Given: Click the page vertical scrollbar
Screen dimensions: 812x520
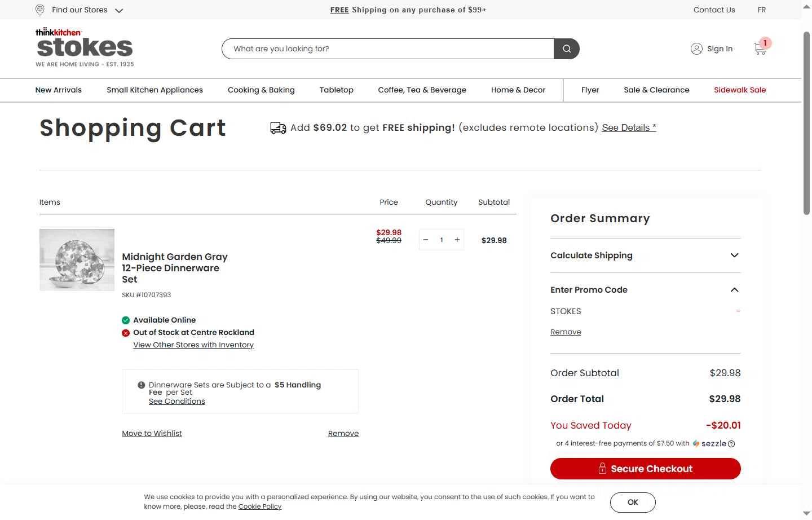Looking at the screenshot, I should pyautogui.click(x=807, y=123).
